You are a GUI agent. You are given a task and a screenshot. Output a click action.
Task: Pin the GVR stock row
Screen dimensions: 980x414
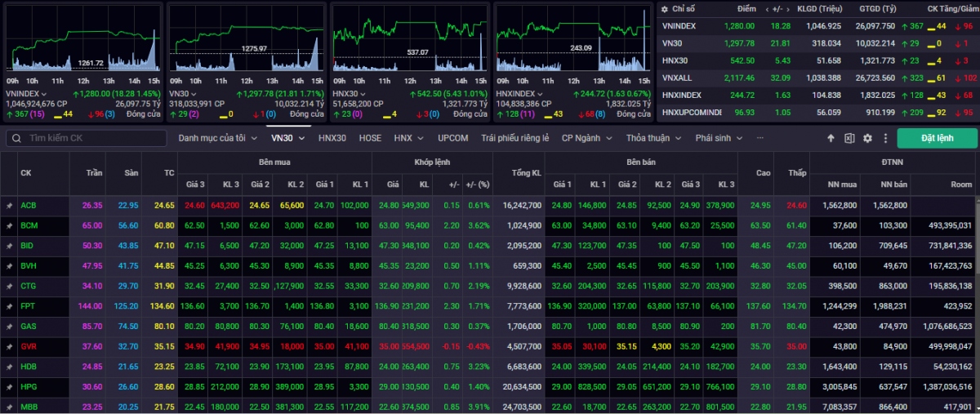[x=10, y=345]
